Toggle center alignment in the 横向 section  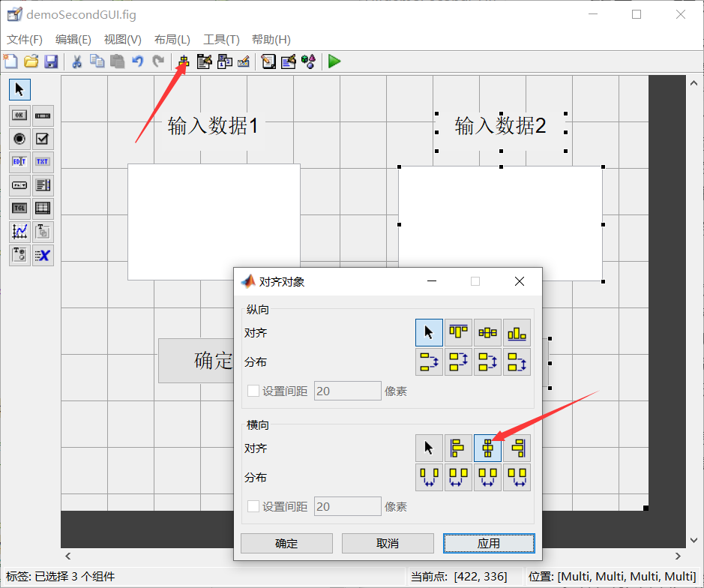click(487, 448)
